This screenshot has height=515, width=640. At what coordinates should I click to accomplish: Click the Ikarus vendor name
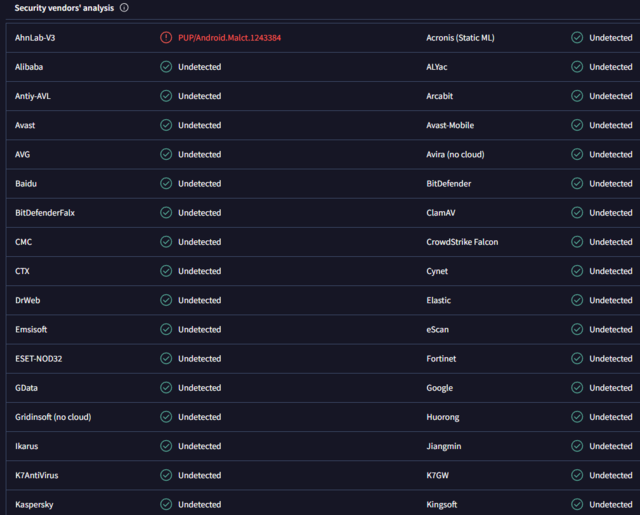pos(27,446)
